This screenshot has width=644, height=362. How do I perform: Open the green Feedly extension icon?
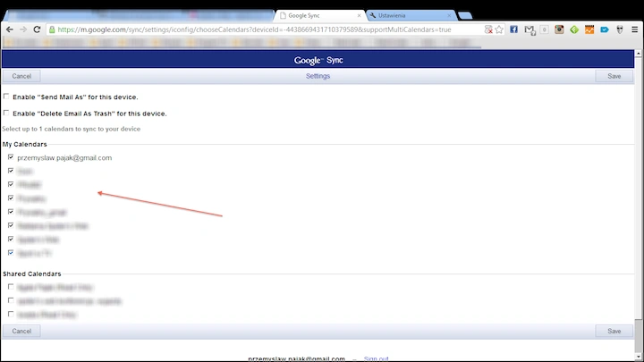tap(574, 29)
